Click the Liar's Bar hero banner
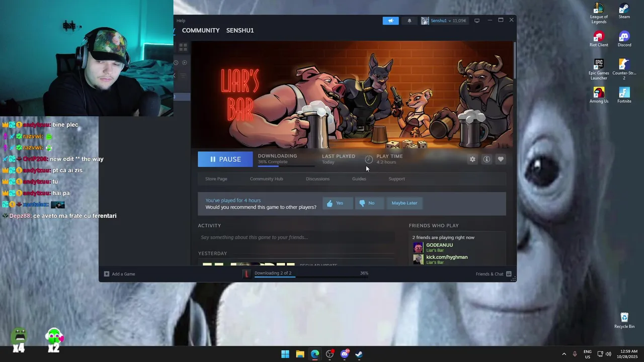 point(352,95)
